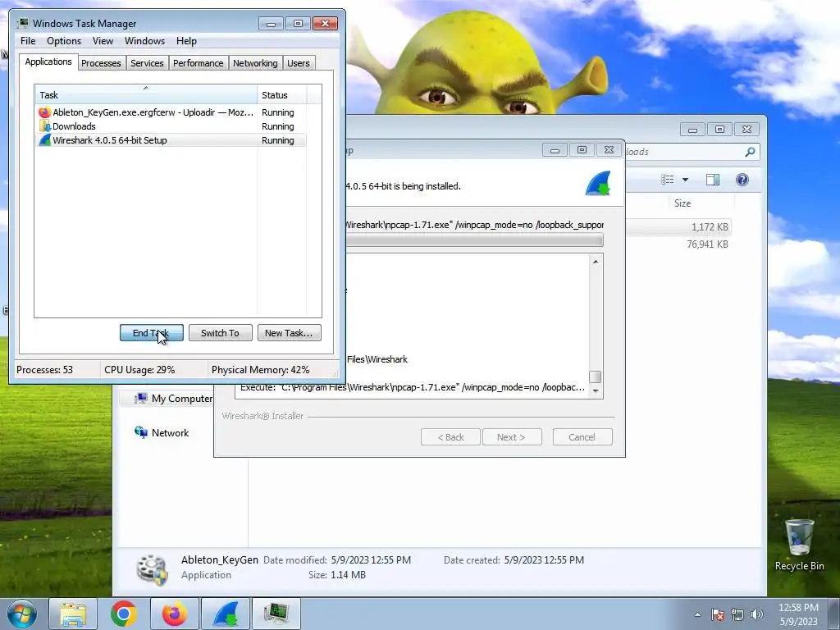
Task: Show hidden tray icons arrow
Action: point(697,614)
